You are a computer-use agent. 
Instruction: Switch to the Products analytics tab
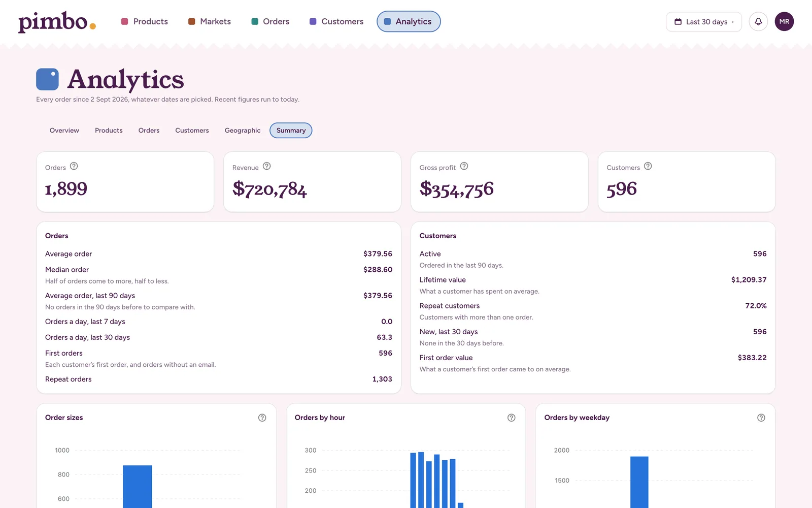pos(109,131)
